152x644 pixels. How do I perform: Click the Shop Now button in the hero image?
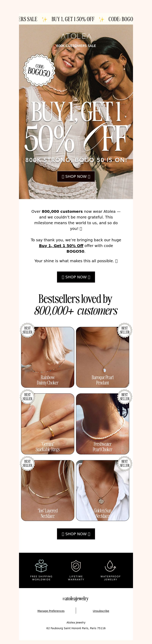pos(76,176)
